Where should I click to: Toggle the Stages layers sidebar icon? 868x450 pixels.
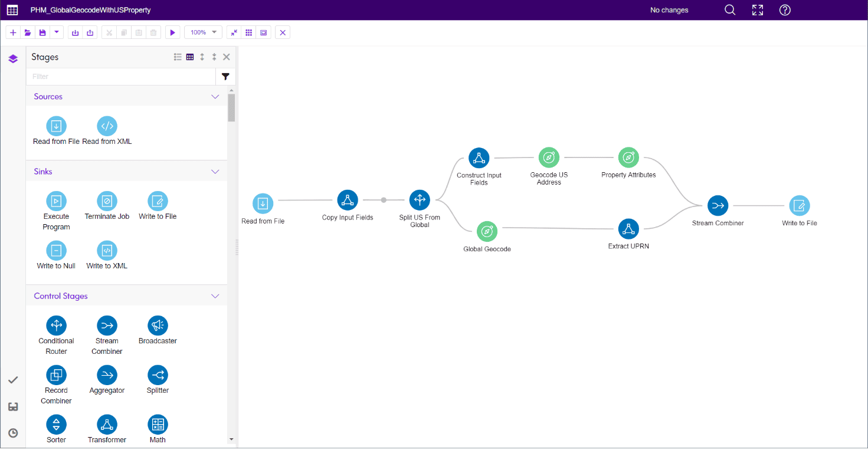point(13,59)
